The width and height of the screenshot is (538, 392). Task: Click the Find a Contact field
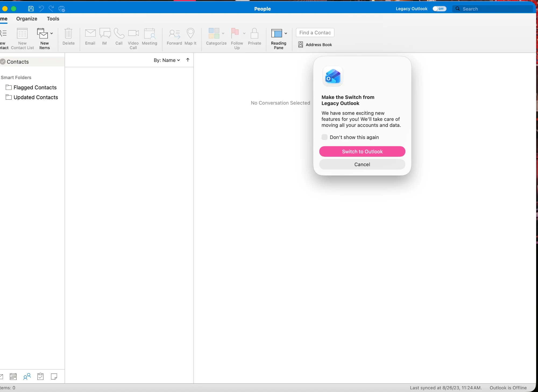(315, 33)
